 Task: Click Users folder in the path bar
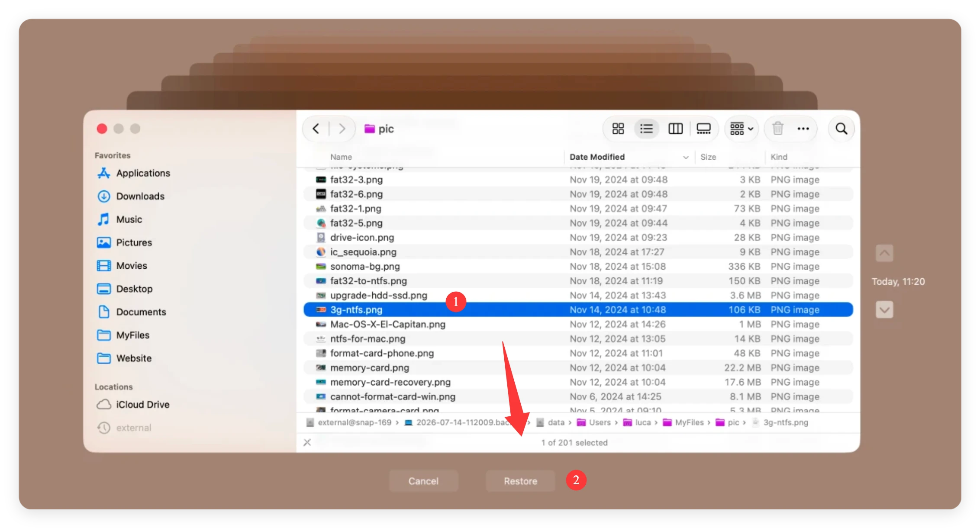[594, 422]
